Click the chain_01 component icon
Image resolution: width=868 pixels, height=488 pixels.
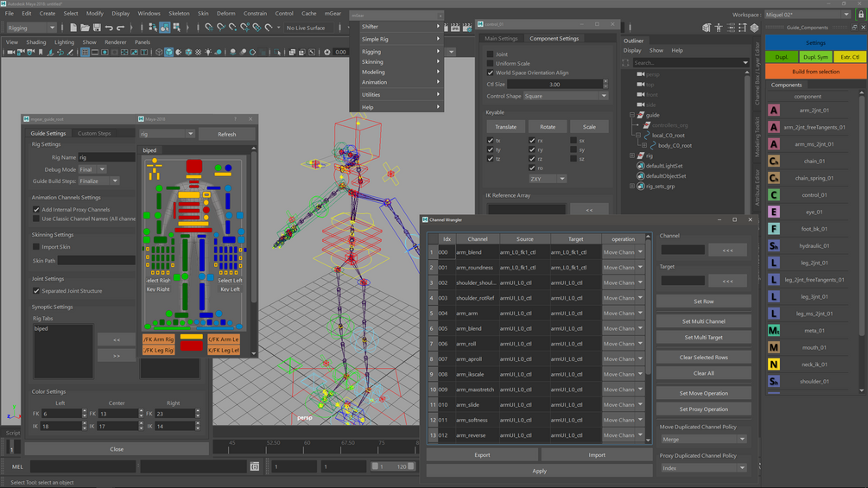(x=774, y=161)
